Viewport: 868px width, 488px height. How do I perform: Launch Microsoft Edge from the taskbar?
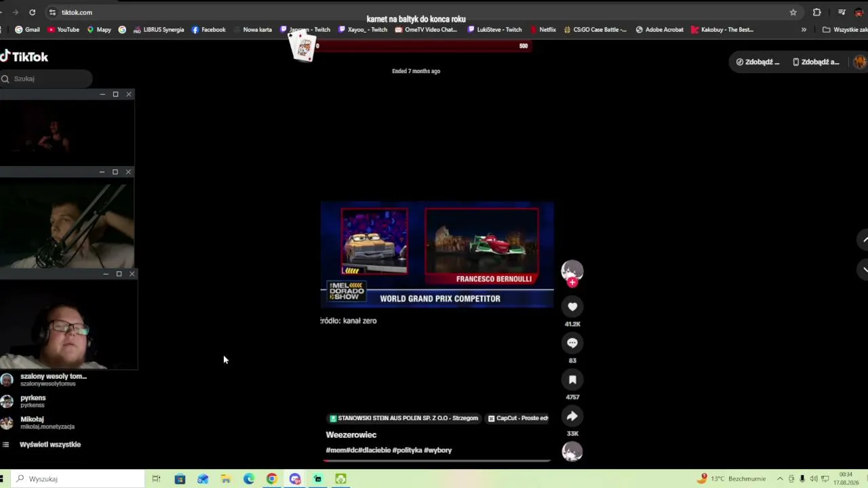[249, 479]
